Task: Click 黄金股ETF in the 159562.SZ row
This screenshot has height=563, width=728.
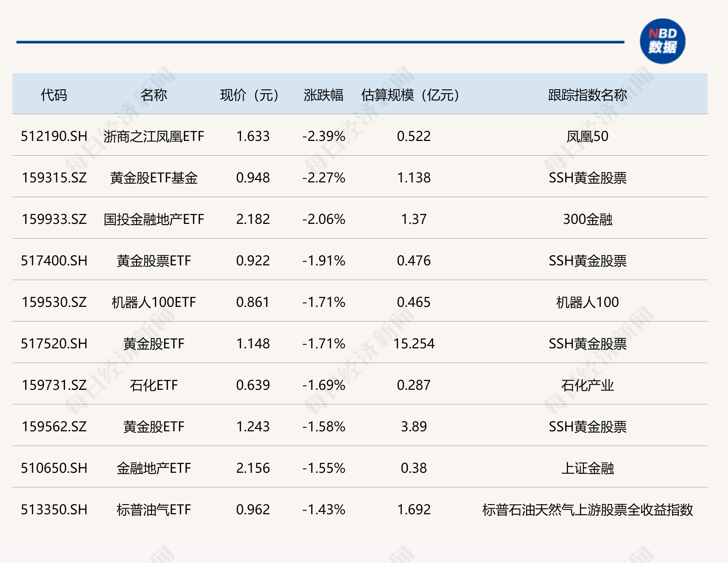Action: (154, 427)
